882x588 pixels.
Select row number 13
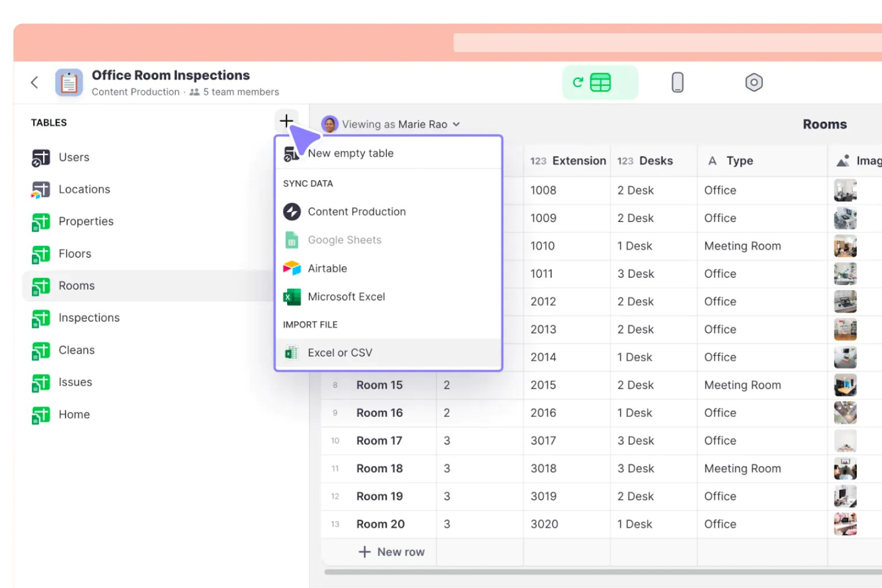tap(335, 524)
